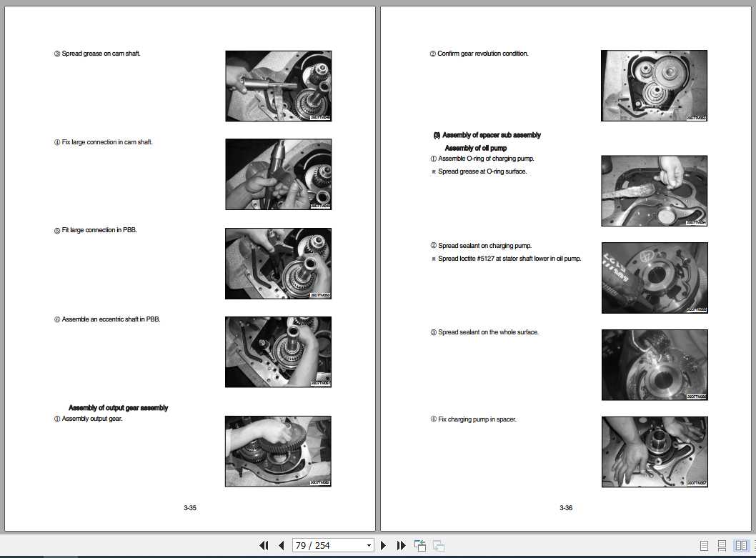Jump to the last page of the document

pos(401,545)
